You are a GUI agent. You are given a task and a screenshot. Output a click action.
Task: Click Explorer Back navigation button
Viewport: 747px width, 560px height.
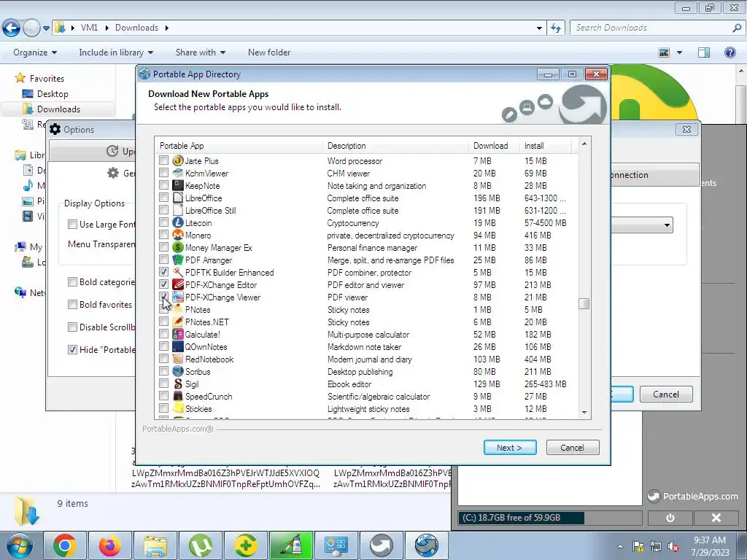12,28
